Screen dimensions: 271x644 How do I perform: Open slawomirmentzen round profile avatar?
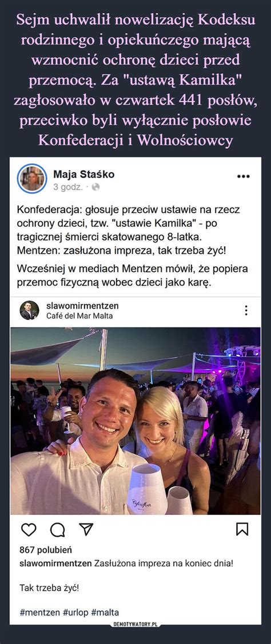click(29, 310)
